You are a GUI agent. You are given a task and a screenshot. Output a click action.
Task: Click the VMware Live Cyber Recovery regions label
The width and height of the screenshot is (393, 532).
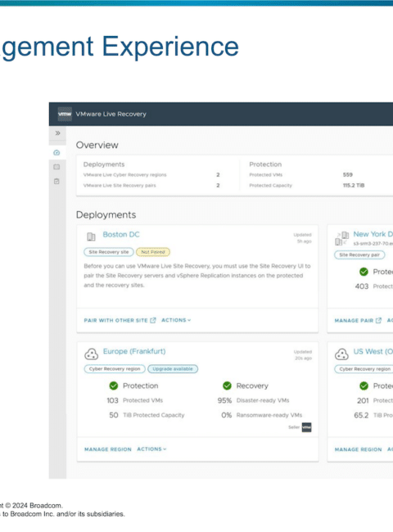pyautogui.click(x=125, y=174)
